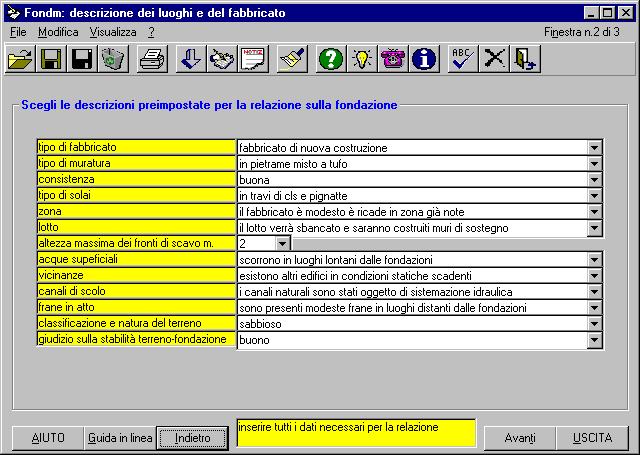
Task: Open the Modifica menu
Action: click(58, 32)
